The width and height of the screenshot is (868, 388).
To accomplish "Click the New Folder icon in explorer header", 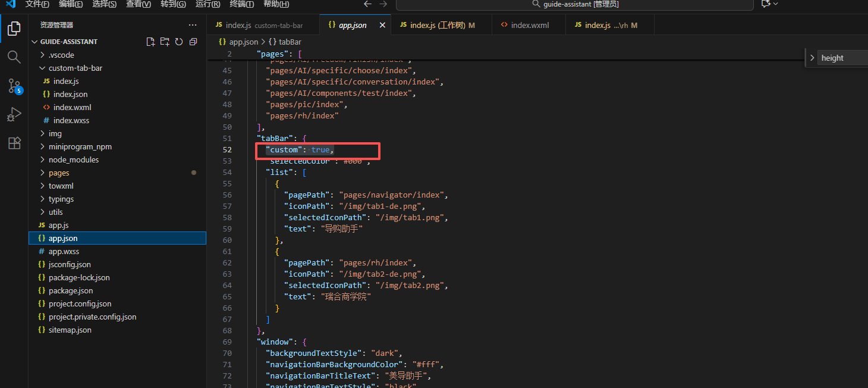I will 165,42.
